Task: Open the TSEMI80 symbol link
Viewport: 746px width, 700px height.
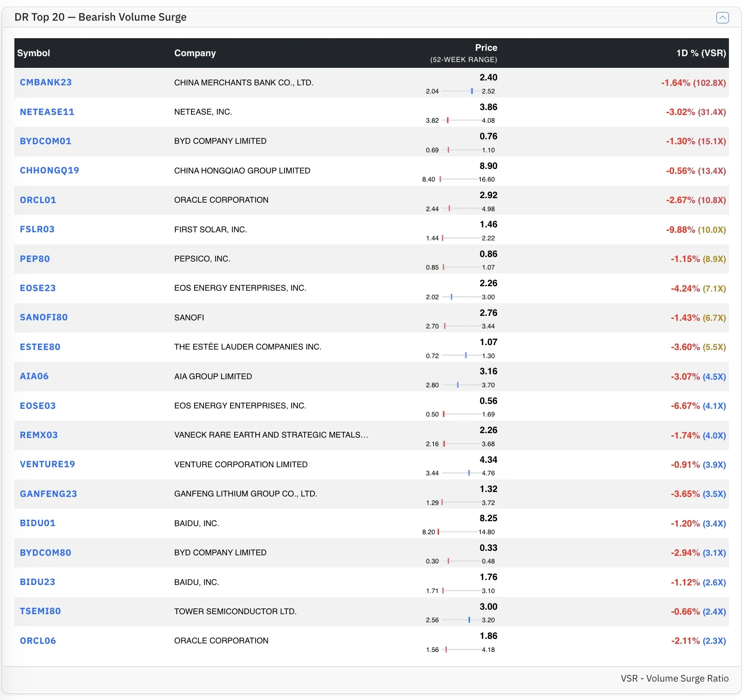Action: pos(40,611)
